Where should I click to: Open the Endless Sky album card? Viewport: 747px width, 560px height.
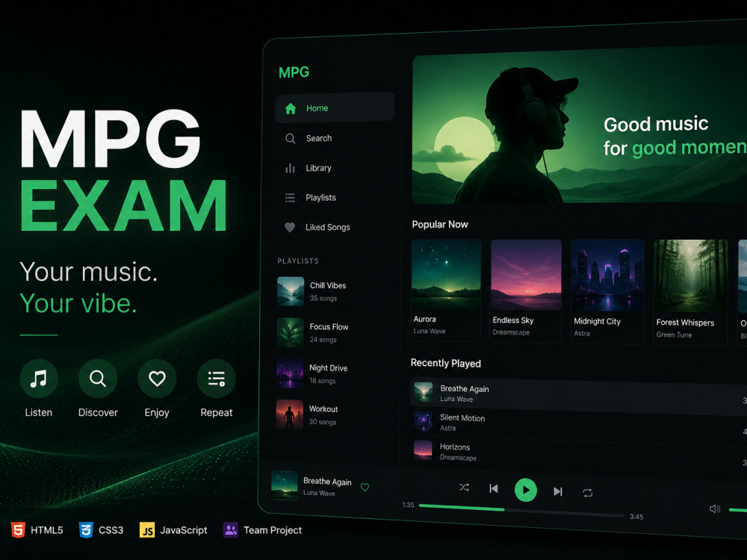[525, 290]
